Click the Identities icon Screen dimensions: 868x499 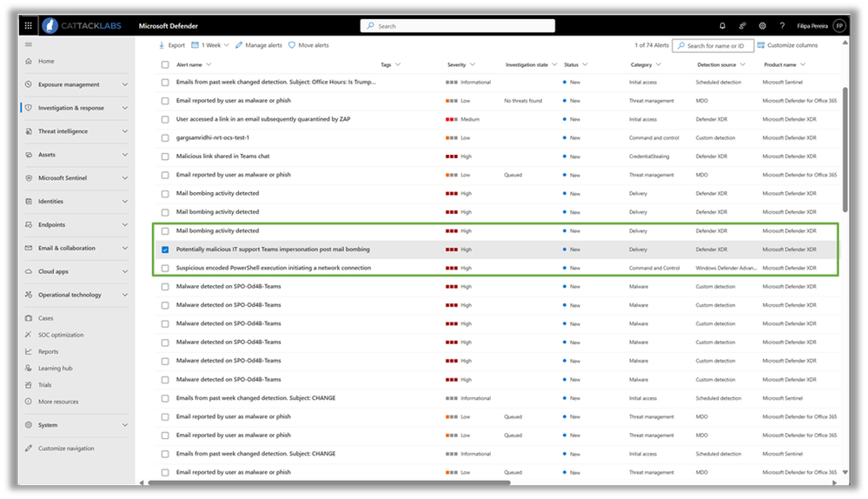pos(28,201)
